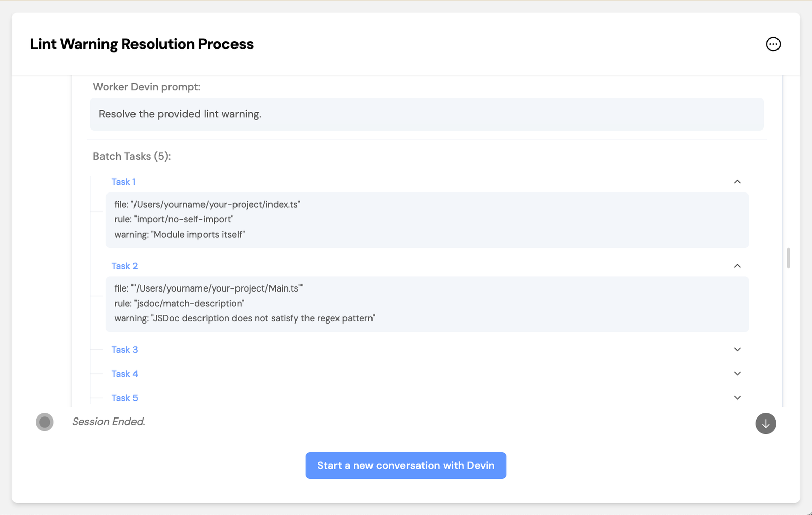The width and height of the screenshot is (812, 515).
Task: Expand Task 3 using its chevron
Action: click(737, 349)
